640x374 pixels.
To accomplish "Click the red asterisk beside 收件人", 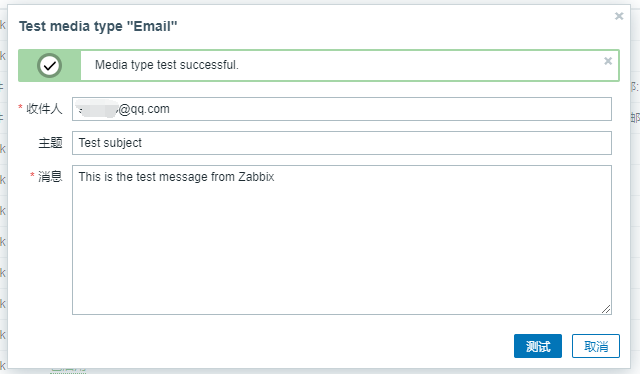I will 20,107.
